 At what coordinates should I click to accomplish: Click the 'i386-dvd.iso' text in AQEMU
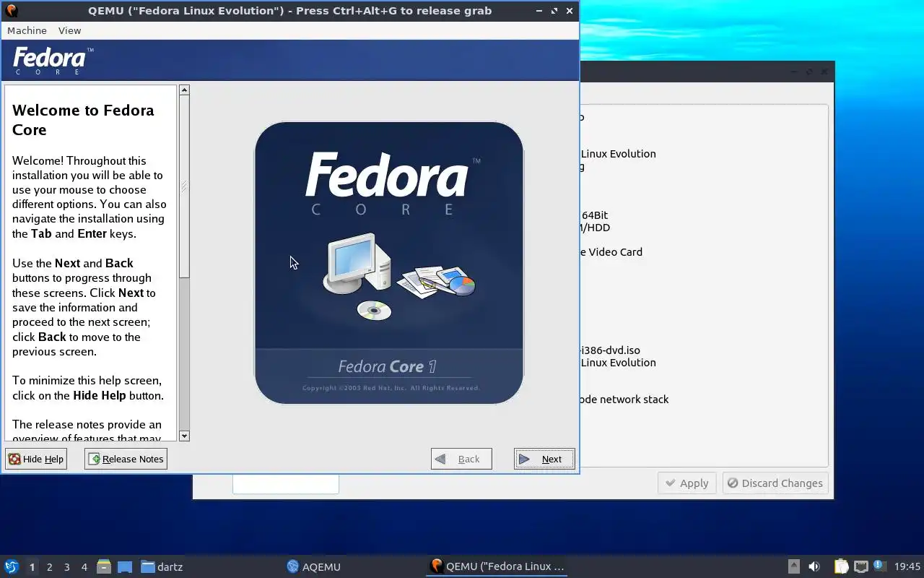pos(609,350)
